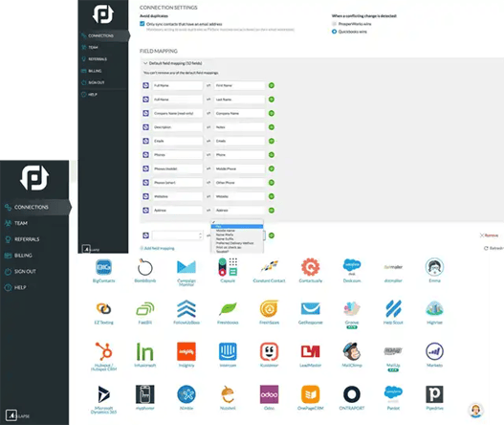Open the 'First Name' mapping dropdown
The height and width of the screenshot is (425, 504).
coord(239,85)
